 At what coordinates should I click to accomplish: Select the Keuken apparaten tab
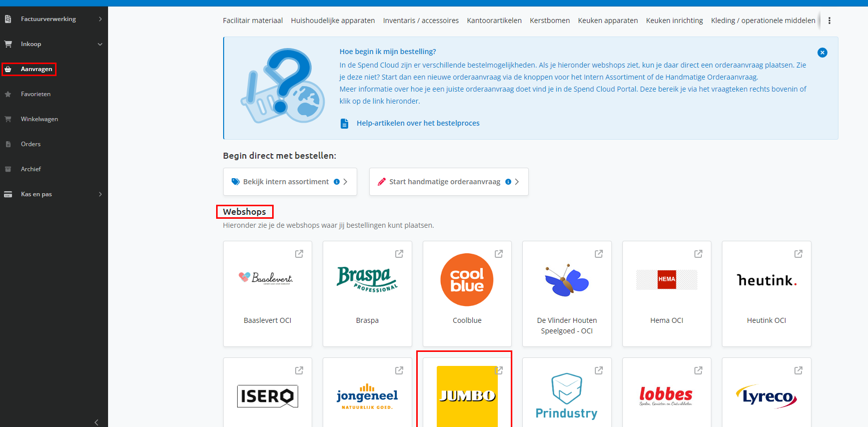[x=608, y=21]
